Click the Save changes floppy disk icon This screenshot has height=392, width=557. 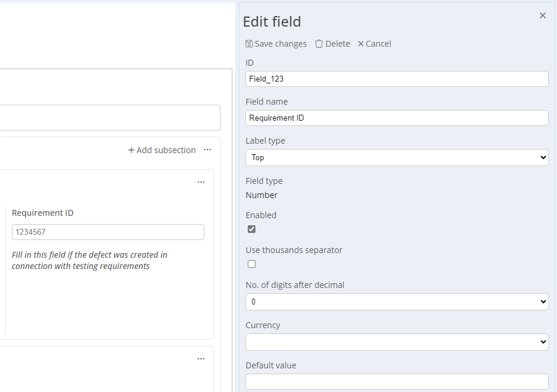249,44
